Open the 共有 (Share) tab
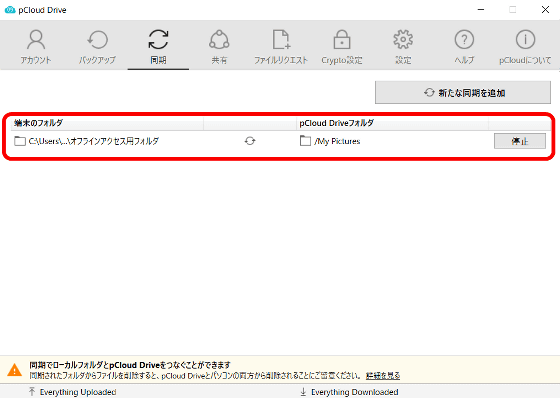 coord(219,46)
